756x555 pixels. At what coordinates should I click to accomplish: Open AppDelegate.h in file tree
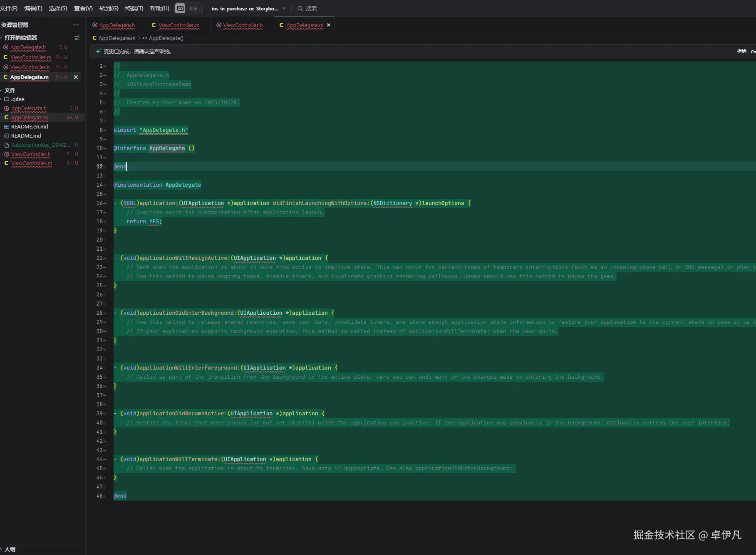pos(29,109)
